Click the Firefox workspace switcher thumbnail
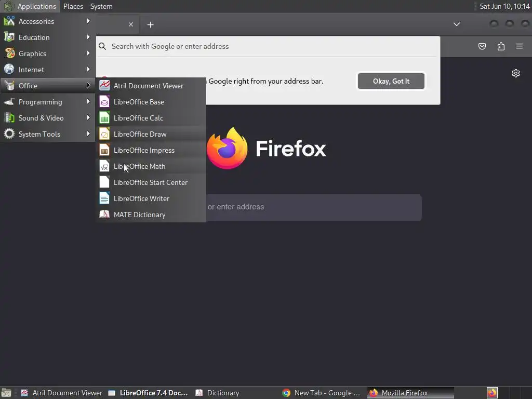The width and height of the screenshot is (532, 399). 492,393
